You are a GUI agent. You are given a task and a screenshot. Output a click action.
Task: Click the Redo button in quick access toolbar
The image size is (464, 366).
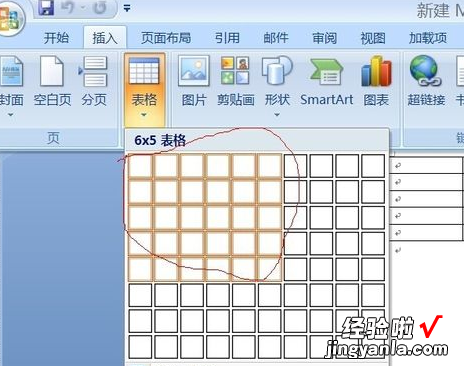coord(99,7)
